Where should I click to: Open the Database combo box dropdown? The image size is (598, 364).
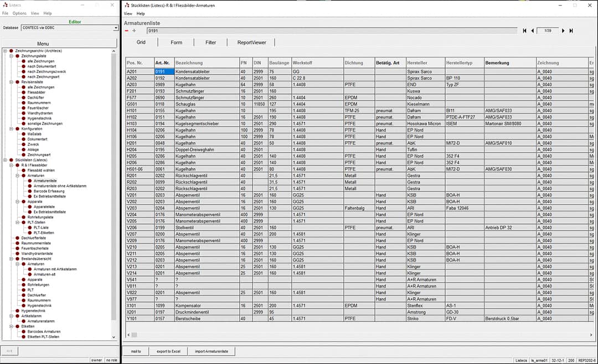116,27
